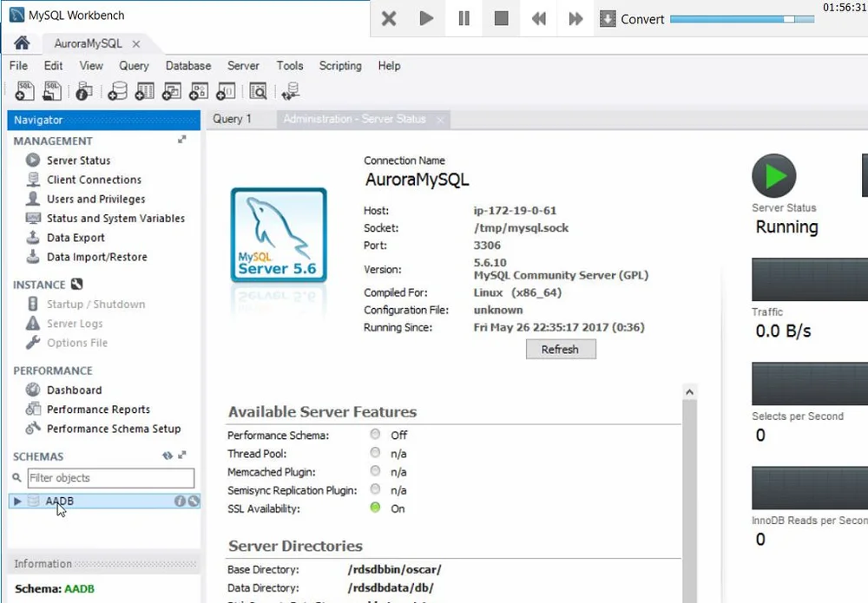The height and width of the screenshot is (603, 868).
Task: Open AADB schema wrench icon
Action: [x=194, y=501]
